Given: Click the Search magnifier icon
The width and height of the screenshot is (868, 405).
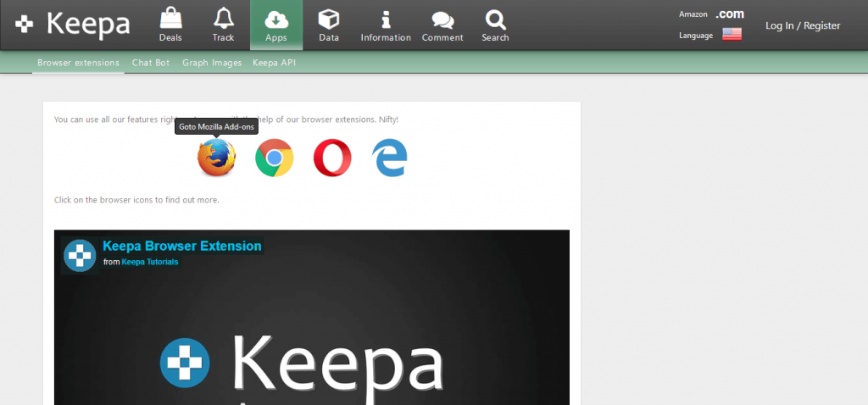Looking at the screenshot, I should [495, 19].
